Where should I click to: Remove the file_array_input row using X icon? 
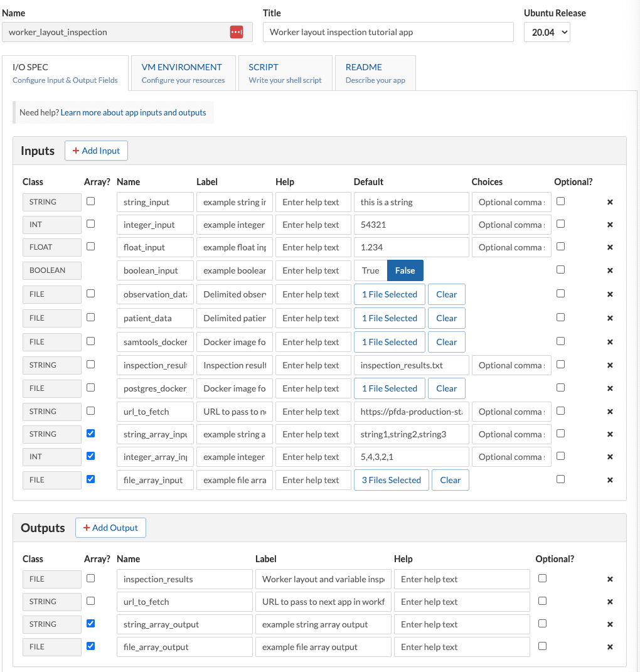610,480
